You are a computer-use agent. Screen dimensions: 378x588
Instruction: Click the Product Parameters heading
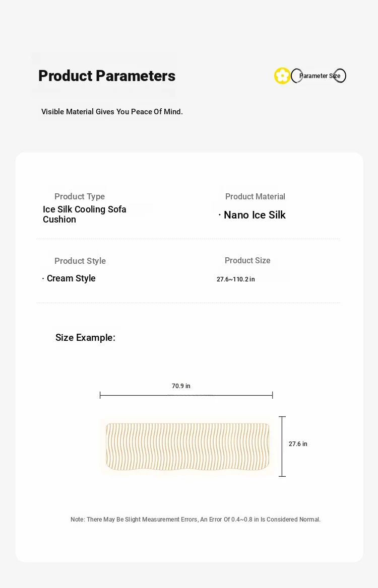(107, 76)
